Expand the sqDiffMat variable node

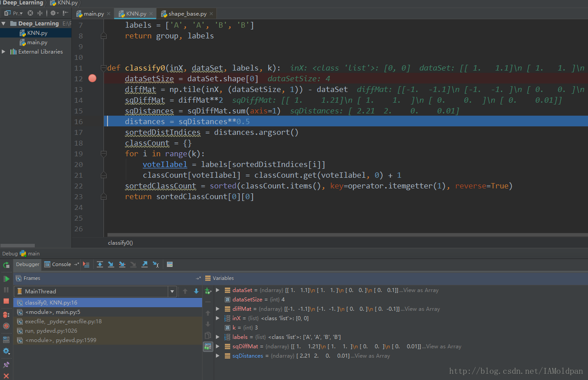coord(218,347)
